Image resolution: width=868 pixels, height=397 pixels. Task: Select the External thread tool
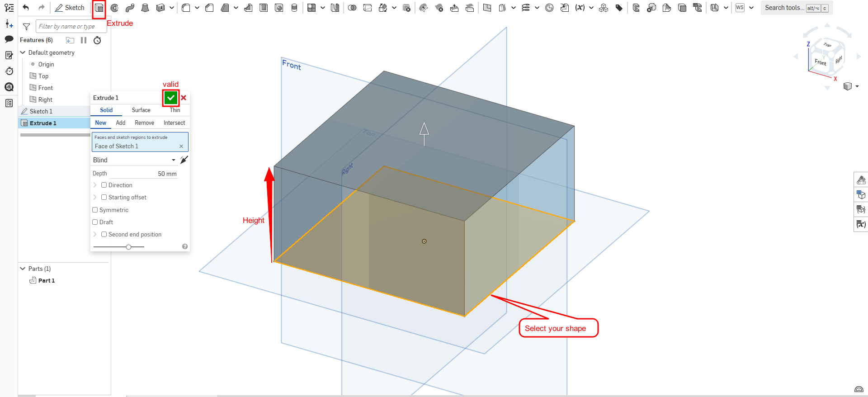pyautogui.click(x=294, y=8)
